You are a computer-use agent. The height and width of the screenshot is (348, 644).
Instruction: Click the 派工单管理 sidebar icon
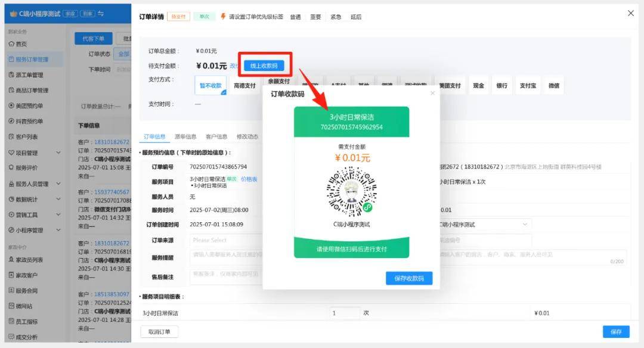[x=11, y=75]
